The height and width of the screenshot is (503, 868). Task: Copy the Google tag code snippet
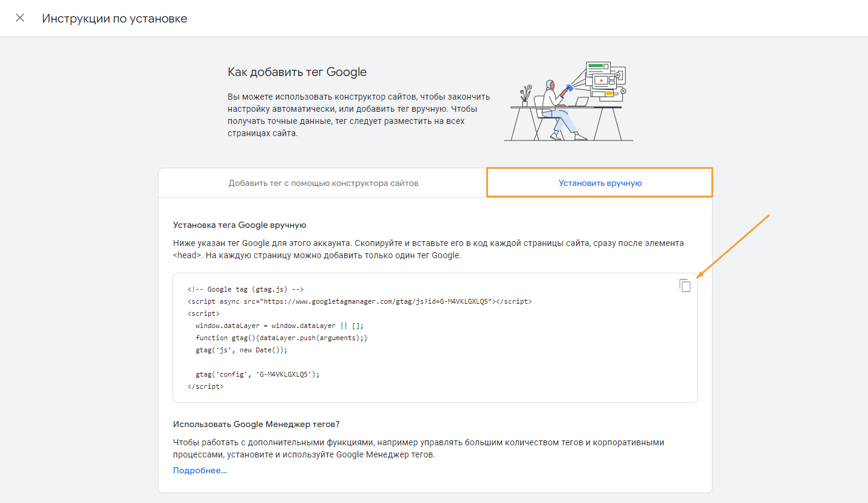[685, 286]
